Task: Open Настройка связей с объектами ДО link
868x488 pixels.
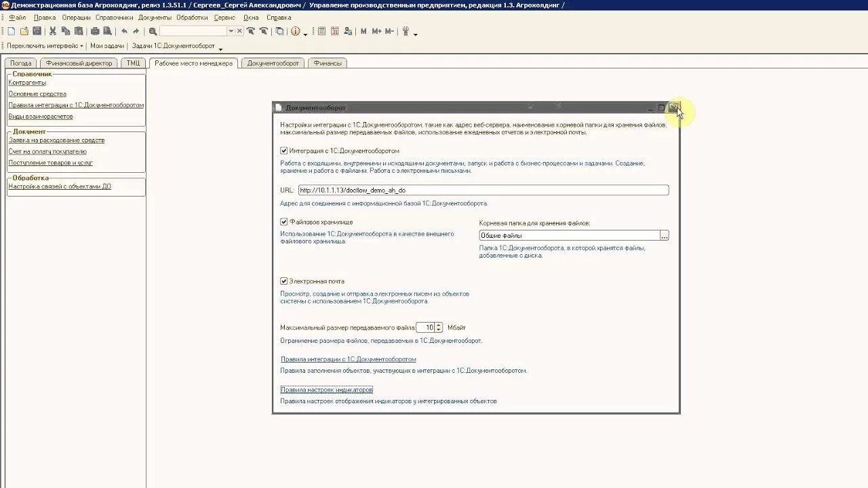Action: (x=60, y=186)
